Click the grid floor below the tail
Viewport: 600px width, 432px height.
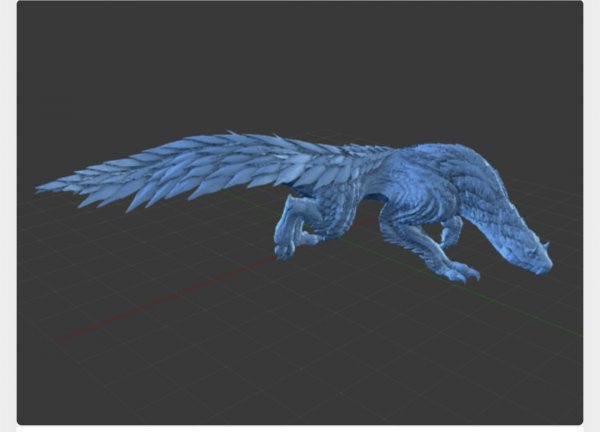tap(150, 240)
